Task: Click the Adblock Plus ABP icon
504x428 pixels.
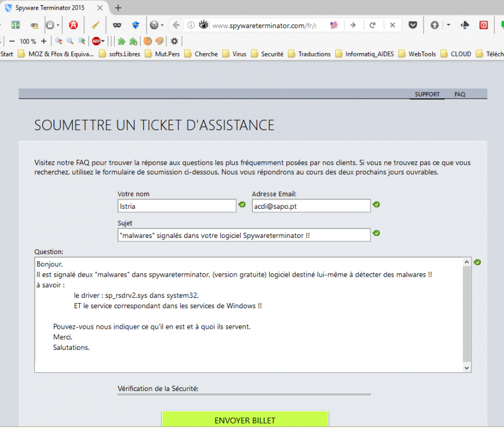Action: (x=96, y=41)
